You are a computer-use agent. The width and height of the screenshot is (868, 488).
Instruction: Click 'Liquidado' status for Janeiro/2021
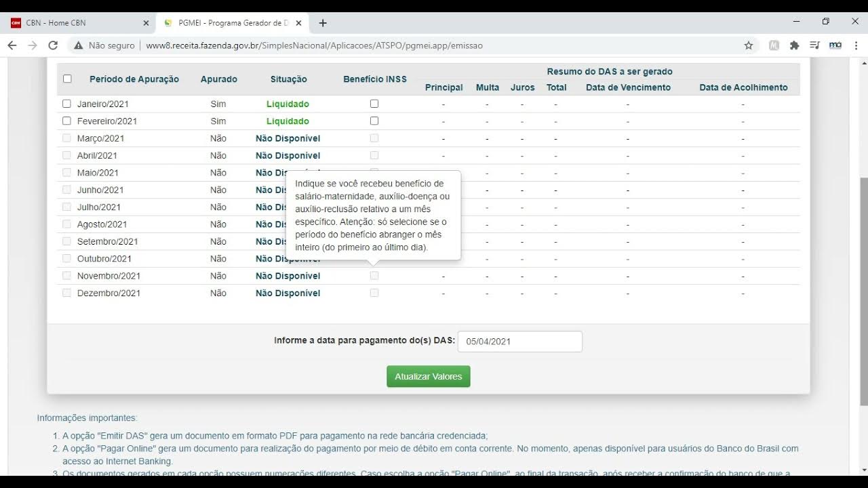click(x=288, y=104)
